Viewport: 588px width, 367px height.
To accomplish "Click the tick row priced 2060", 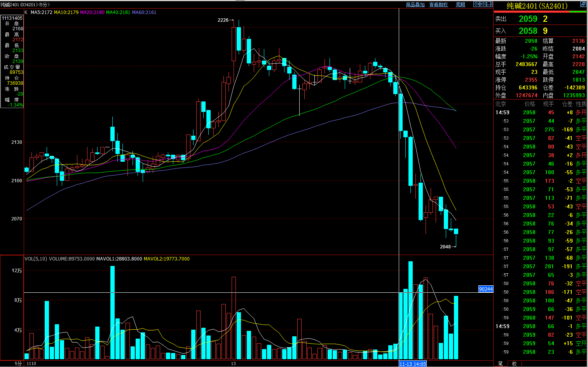I will (541, 318).
